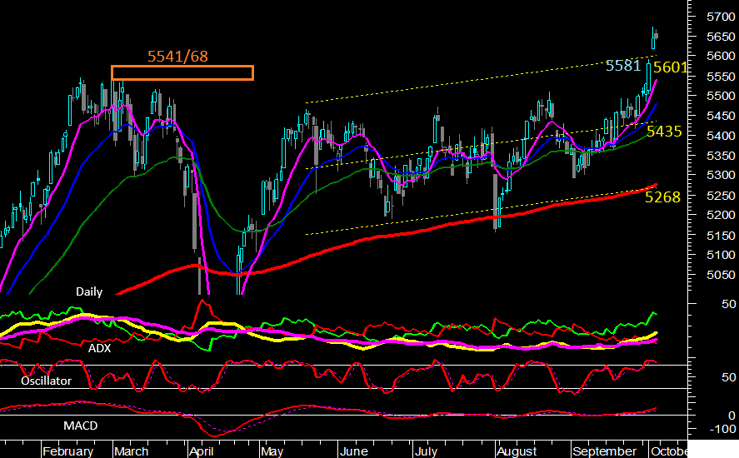This screenshot has width=739, height=458.
Task: Click the "5581" price annotation
Action: pyautogui.click(x=623, y=67)
